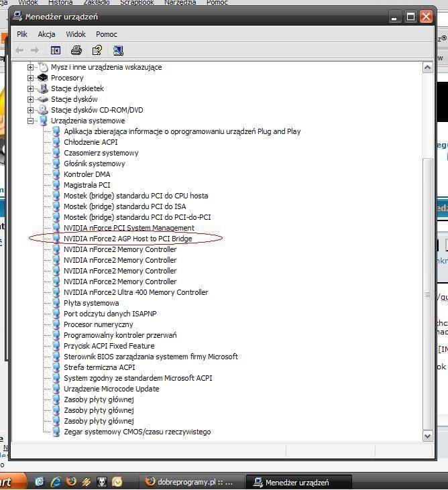Select Programowalny kontroler przerwań
Image resolution: width=448 pixels, height=490 pixels.
[x=120, y=335]
